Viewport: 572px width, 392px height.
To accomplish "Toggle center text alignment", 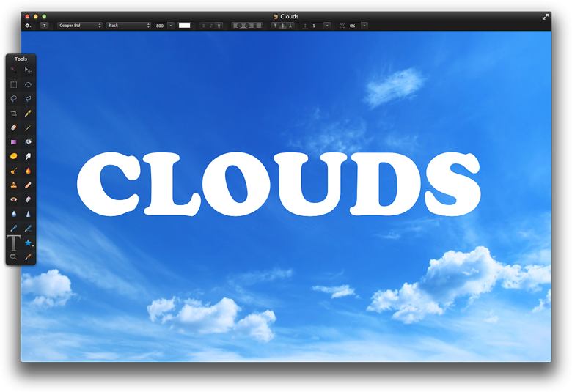I will 243,26.
